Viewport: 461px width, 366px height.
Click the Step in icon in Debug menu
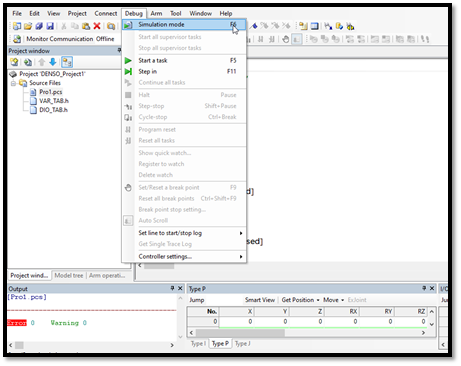tap(128, 72)
